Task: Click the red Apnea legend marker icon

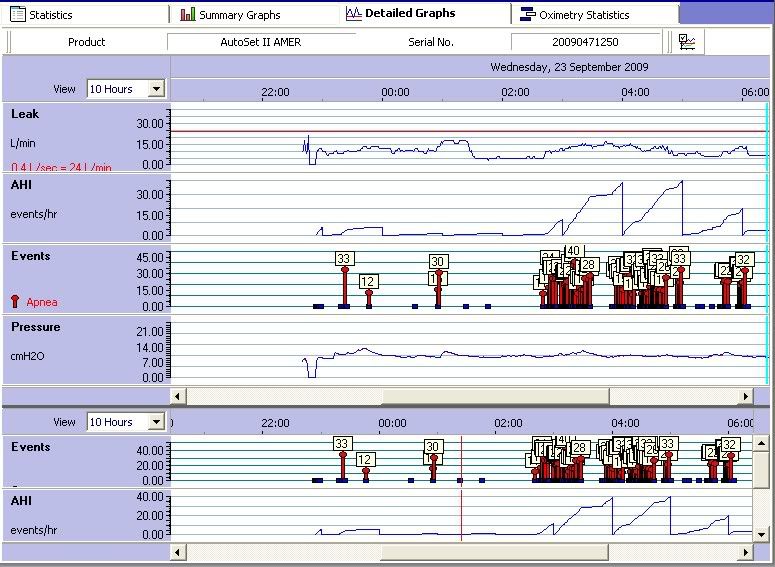Action: point(14,301)
